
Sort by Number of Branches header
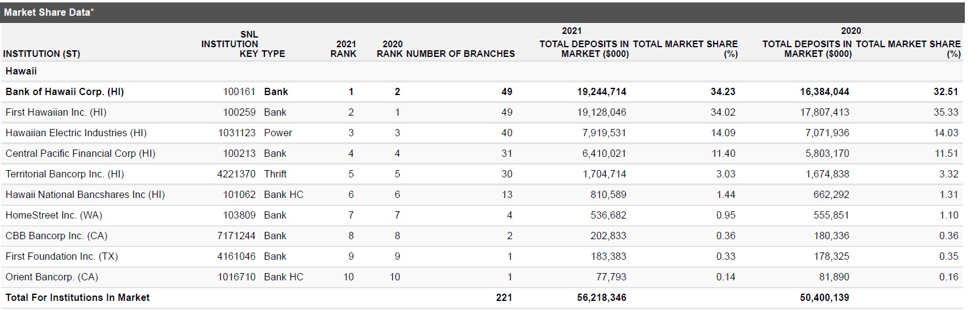click(460, 54)
